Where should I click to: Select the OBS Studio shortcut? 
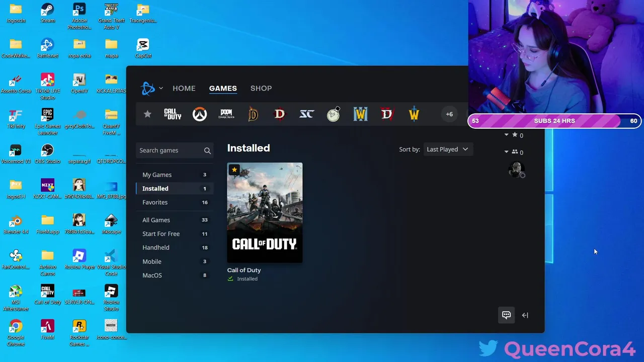point(47,154)
